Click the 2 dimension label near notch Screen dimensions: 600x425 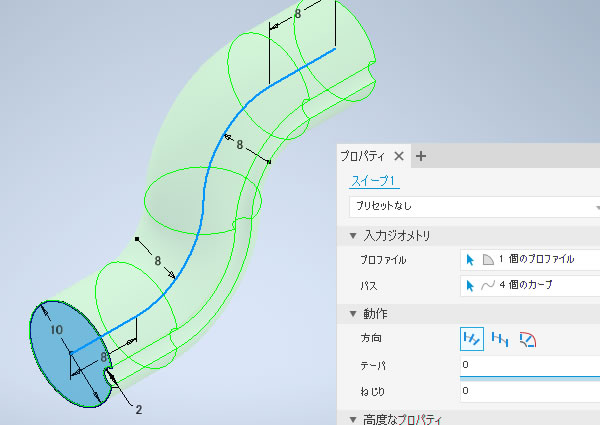(x=139, y=410)
